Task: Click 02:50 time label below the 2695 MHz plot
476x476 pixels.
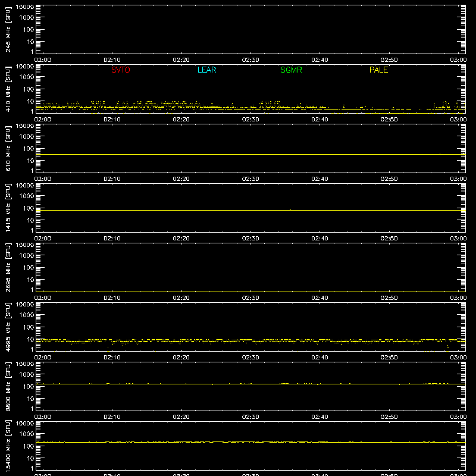Action: pyautogui.click(x=389, y=298)
